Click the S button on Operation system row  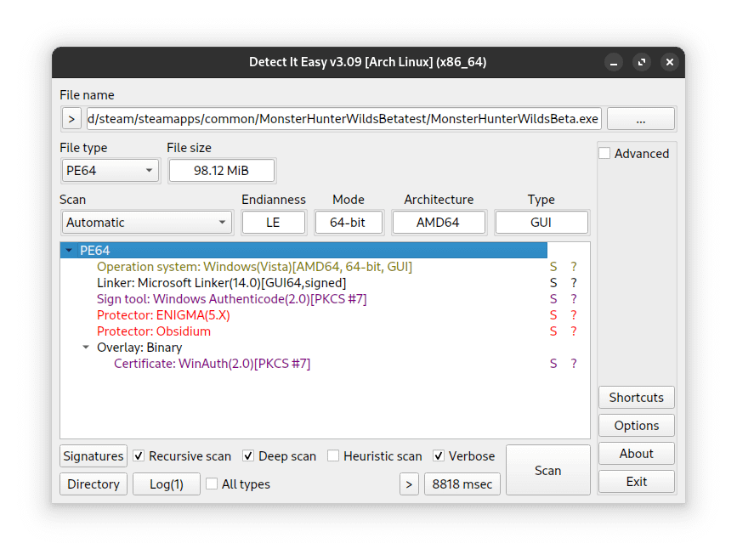click(x=553, y=267)
